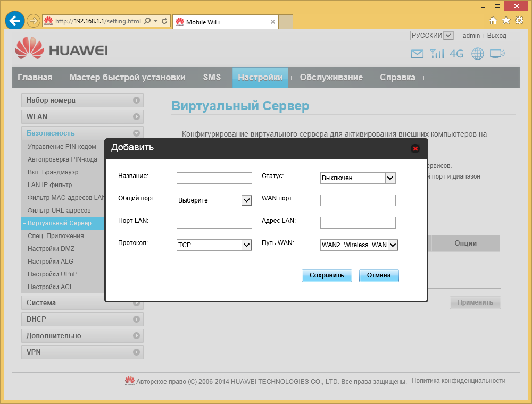This screenshot has height=404, width=532.
Task: Open Фильтр MAC-адресов LAN sidebar item
Action: pyautogui.click(x=66, y=198)
